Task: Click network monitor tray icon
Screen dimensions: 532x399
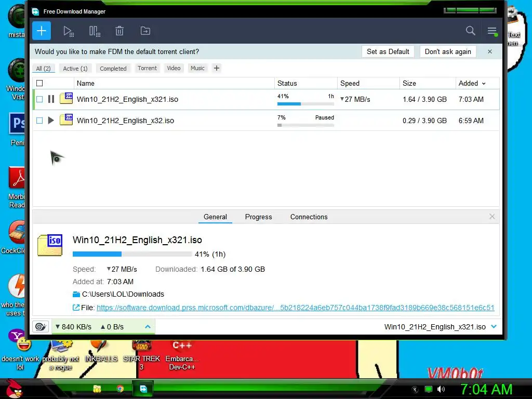Action: [x=429, y=389]
